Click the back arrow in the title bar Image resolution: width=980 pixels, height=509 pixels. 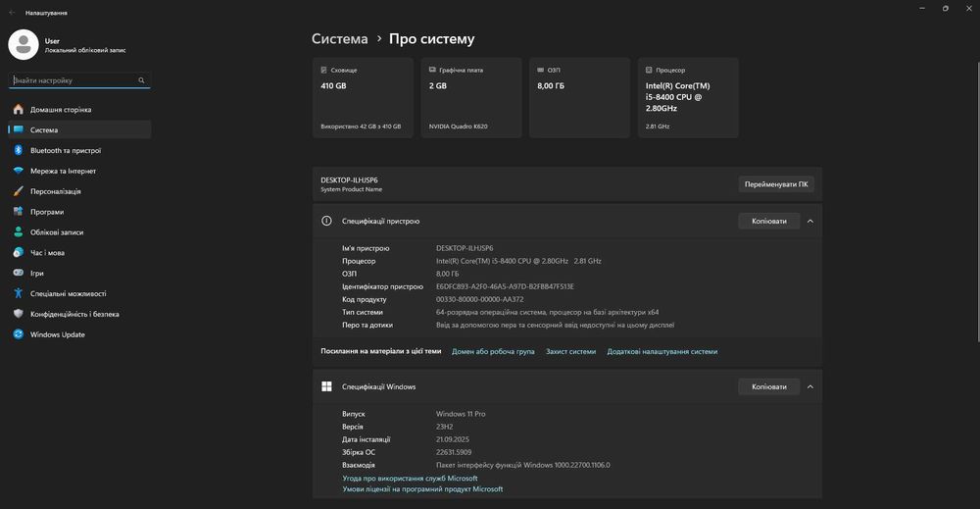pyautogui.click(x=12, y=13)
